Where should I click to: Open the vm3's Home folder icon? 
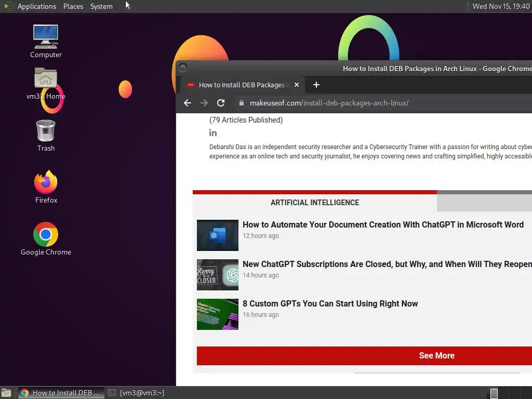[46, 84]
